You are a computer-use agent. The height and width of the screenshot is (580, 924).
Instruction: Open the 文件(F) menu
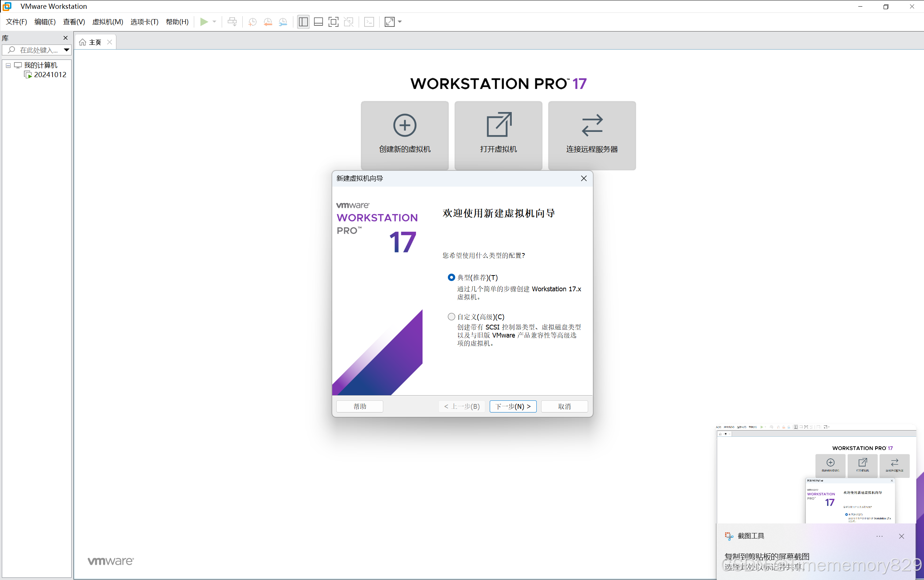[16, 22]
